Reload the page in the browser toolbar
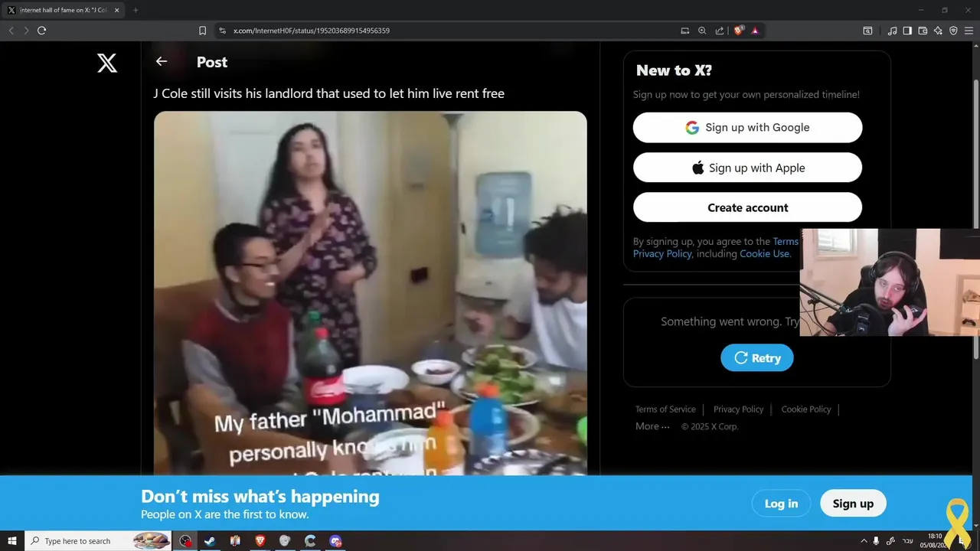Viewport: 980px width, 551px height. pos(41,31)
